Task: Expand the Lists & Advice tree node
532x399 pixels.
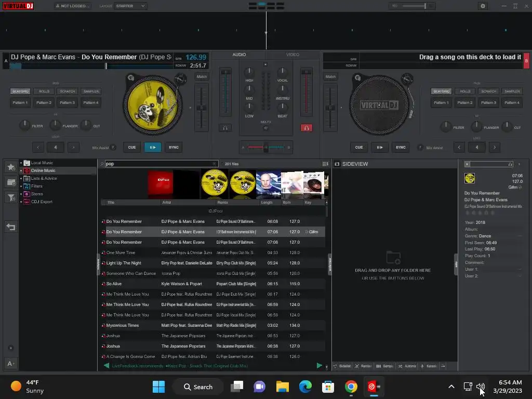Action: pyautogui.click(x=21, y=179)
